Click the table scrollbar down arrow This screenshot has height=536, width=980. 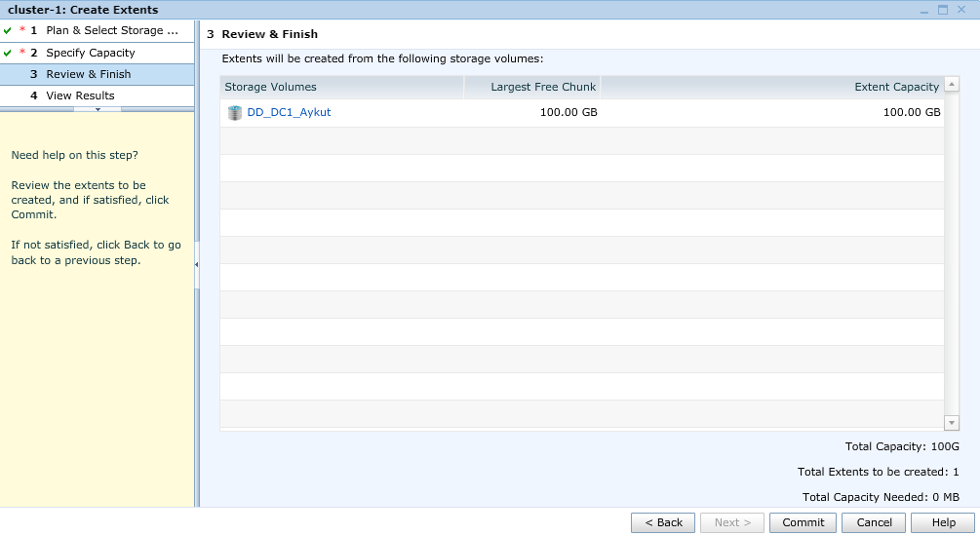952,423
